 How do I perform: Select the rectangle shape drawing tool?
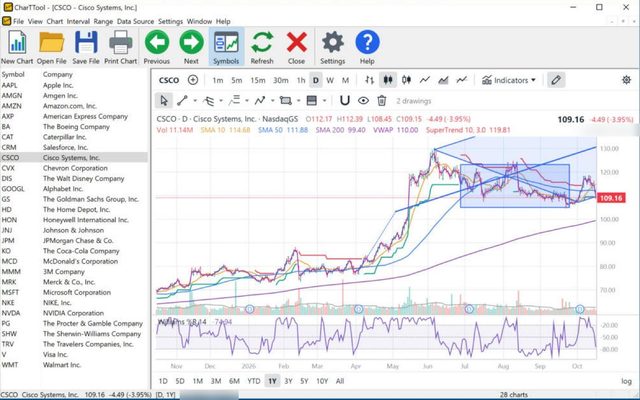pyautogui.click(x=286, y=100)
